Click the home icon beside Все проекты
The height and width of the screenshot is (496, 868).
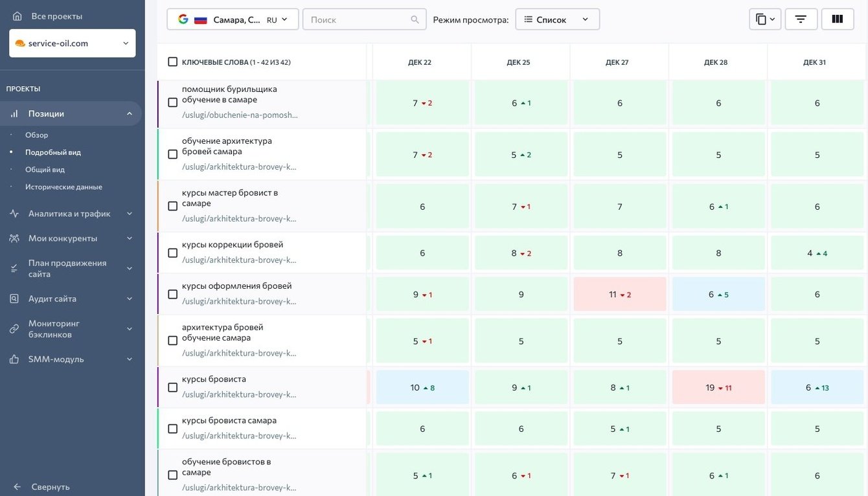click(17, 16)
